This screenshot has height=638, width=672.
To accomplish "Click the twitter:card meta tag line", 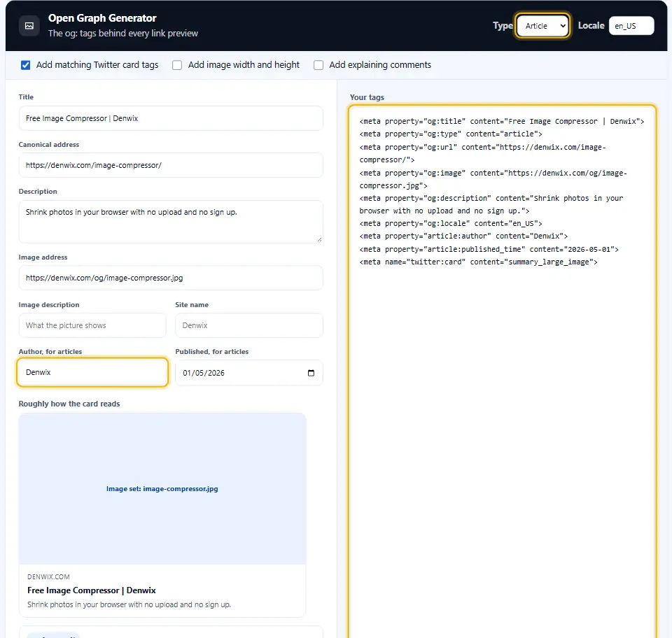I will [478, 262].
